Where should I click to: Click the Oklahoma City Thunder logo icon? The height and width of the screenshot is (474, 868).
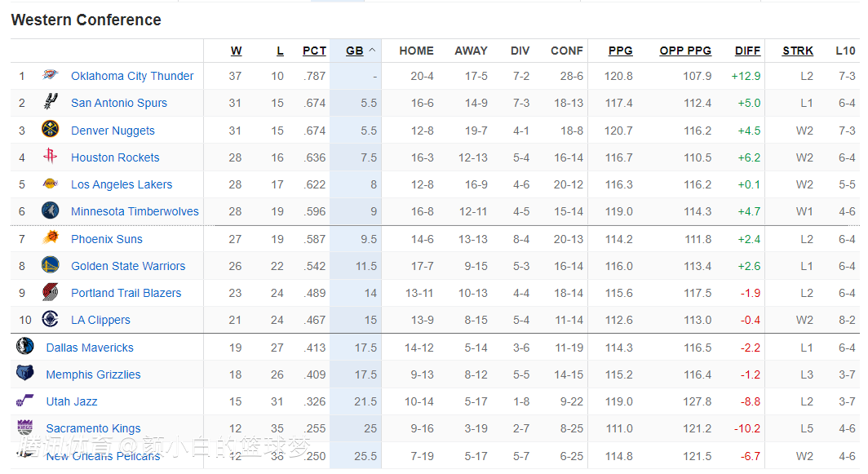click(x=50, y=76)
